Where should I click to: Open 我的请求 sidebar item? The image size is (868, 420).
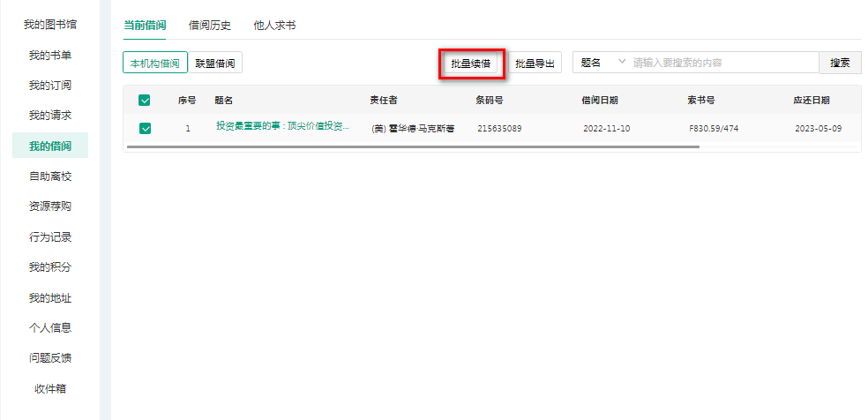click(49, 116)
